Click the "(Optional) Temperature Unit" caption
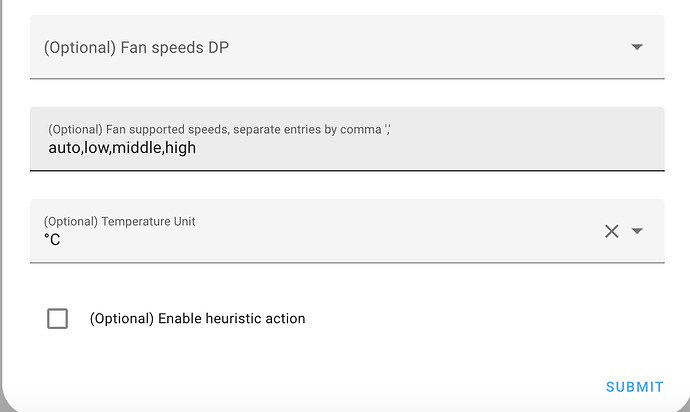 (x=120, y=221)
